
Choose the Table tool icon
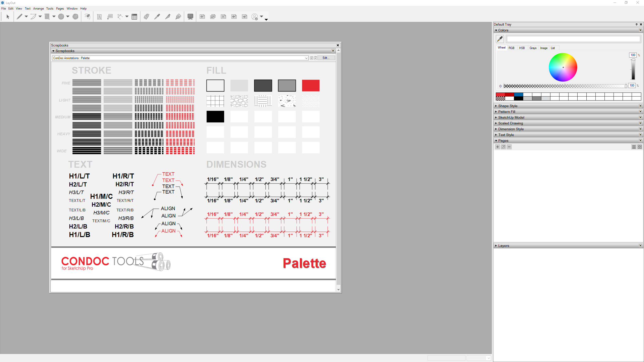pyautogui.click(x=134, y=17)
